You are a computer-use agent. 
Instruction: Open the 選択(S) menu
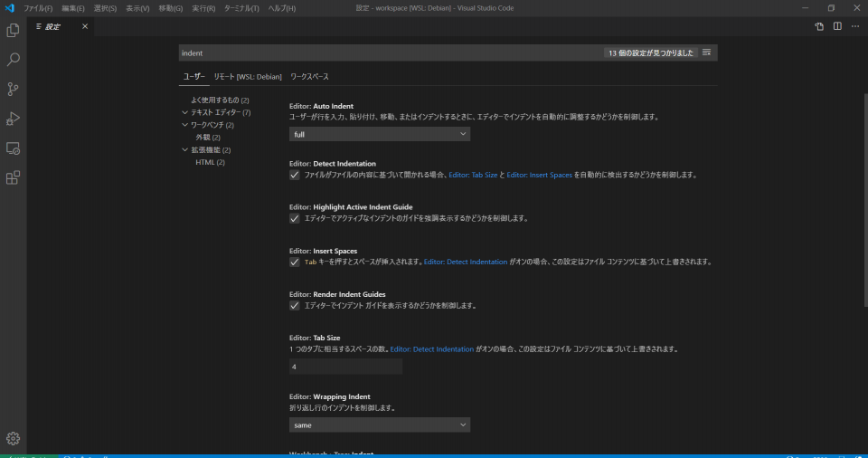(105, 8)
